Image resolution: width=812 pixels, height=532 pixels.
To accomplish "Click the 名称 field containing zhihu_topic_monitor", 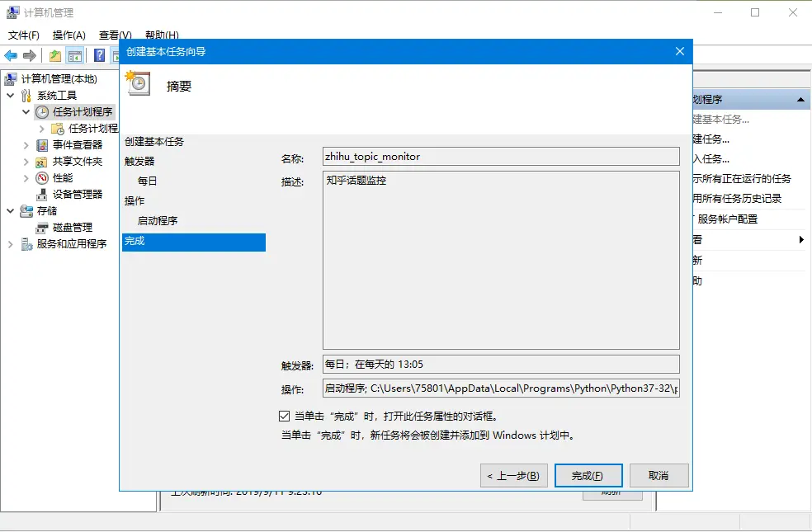I will (498, 155).
